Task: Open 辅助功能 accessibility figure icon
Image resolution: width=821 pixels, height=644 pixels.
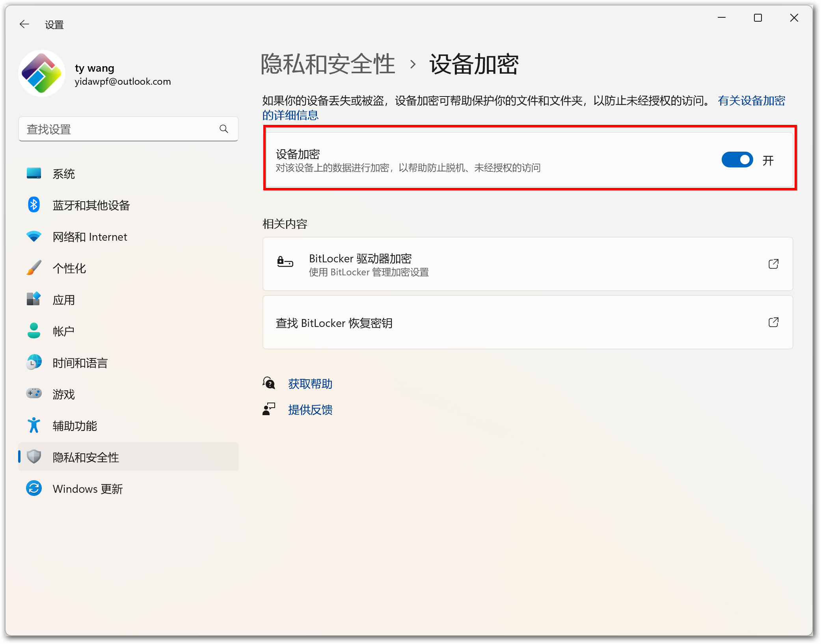Action: point(34,425)
